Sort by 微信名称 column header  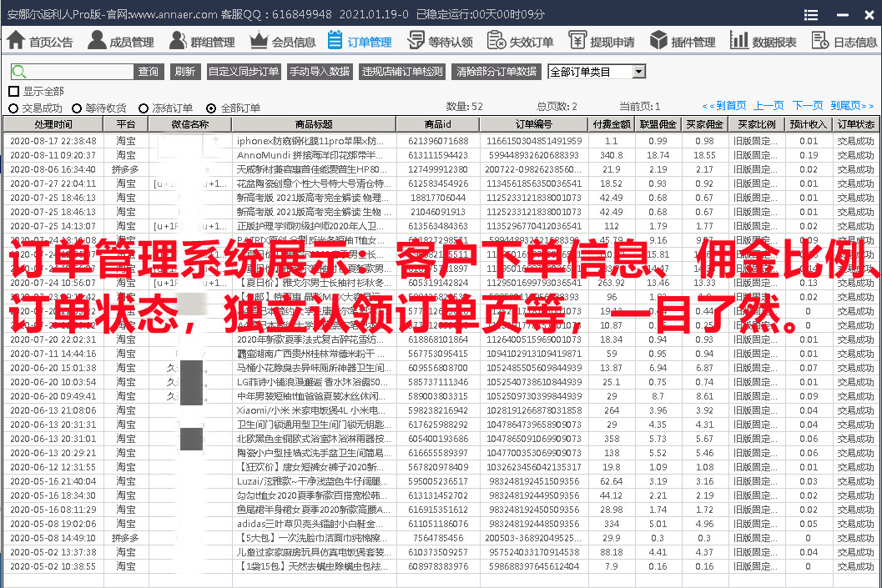[190, 124]
